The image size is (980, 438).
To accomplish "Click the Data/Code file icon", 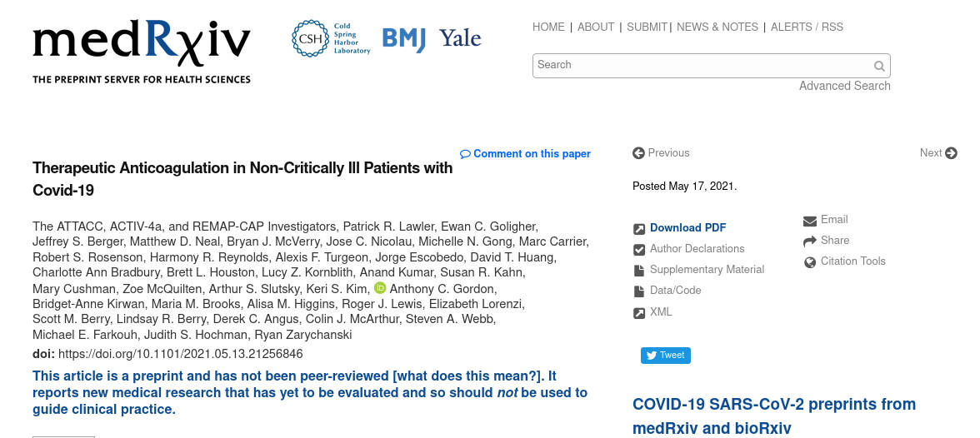I will pyautogui.click(x=639, y=291).
